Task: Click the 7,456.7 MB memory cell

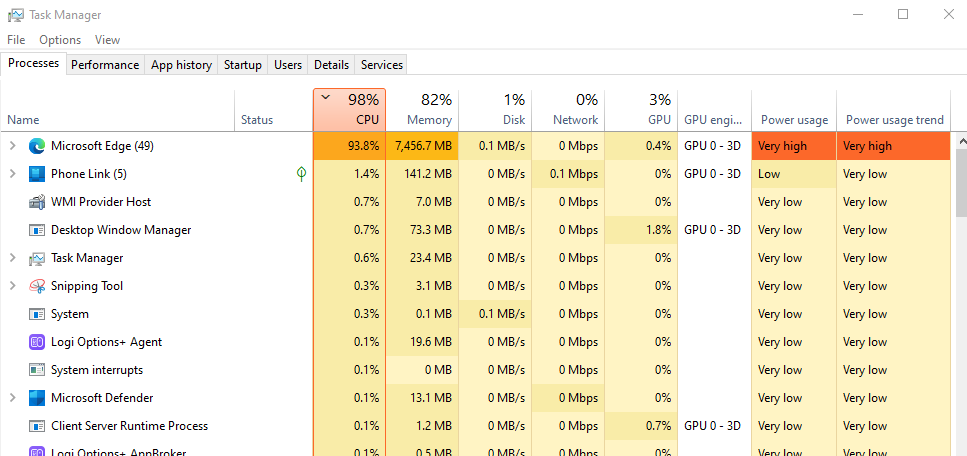Action: [x=422, y=146]
